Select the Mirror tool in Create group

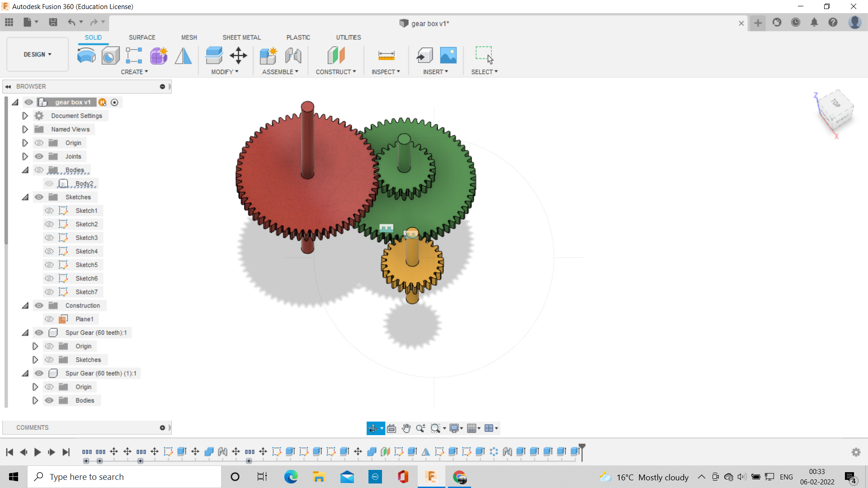pyautogui.click(x=183, y=56)
